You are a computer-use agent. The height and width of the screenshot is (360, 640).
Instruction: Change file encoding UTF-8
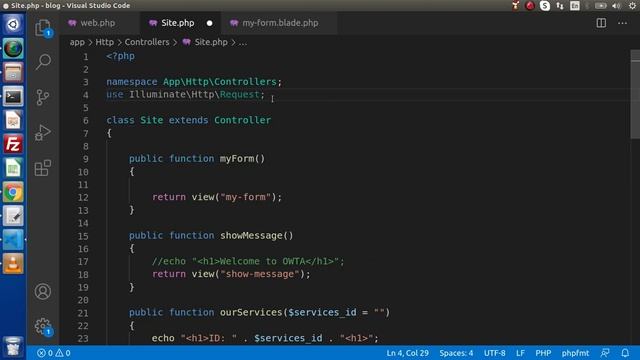[x=495, y=353]
